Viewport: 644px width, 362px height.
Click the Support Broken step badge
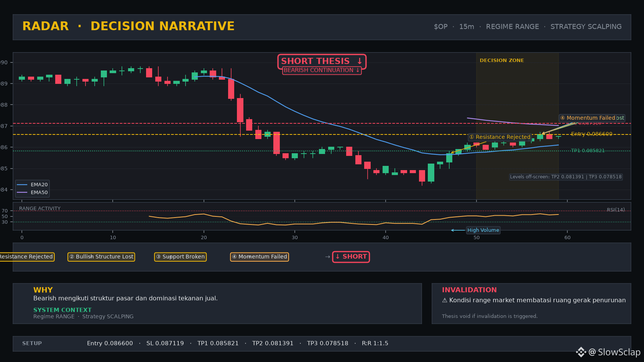pos(180,257)
